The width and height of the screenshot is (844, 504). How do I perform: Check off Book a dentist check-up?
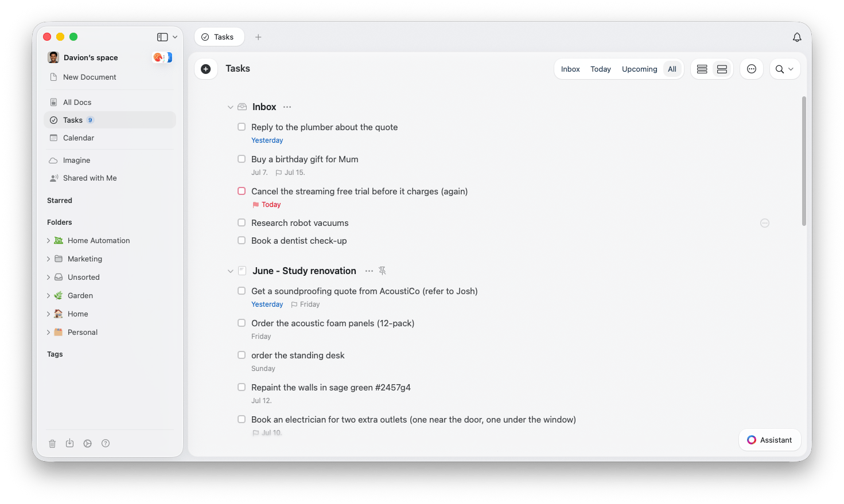pos(242,240)
